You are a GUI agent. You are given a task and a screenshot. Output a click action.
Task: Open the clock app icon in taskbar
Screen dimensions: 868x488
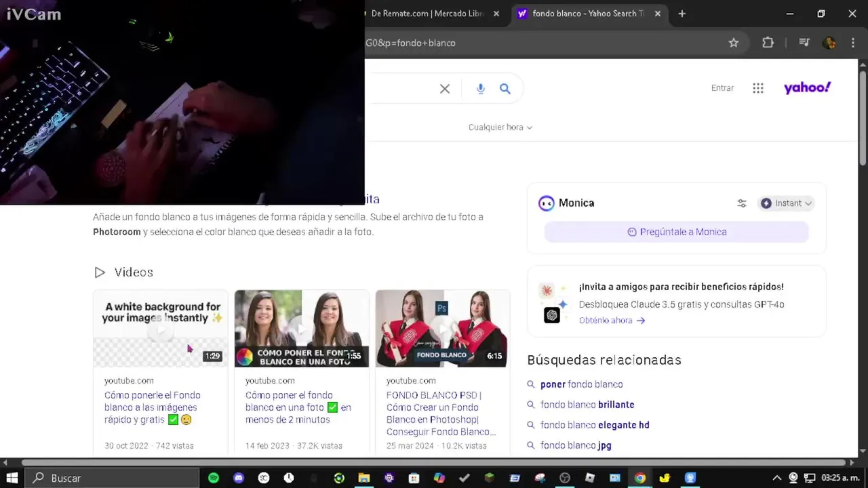(x=289, y=478)
